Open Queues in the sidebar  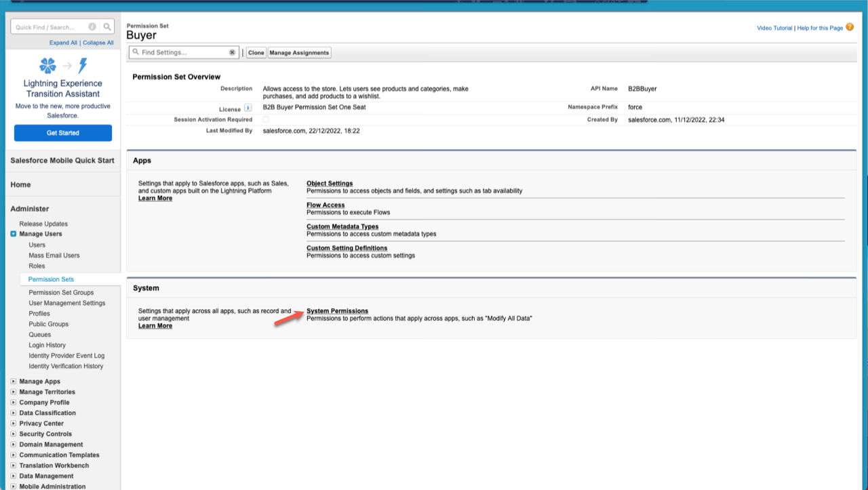point(40,335)
